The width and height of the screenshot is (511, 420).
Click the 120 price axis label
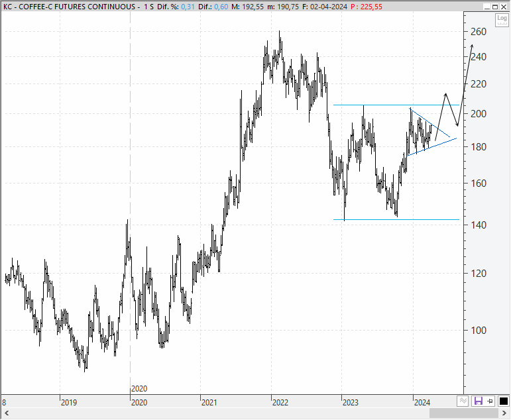479,274
